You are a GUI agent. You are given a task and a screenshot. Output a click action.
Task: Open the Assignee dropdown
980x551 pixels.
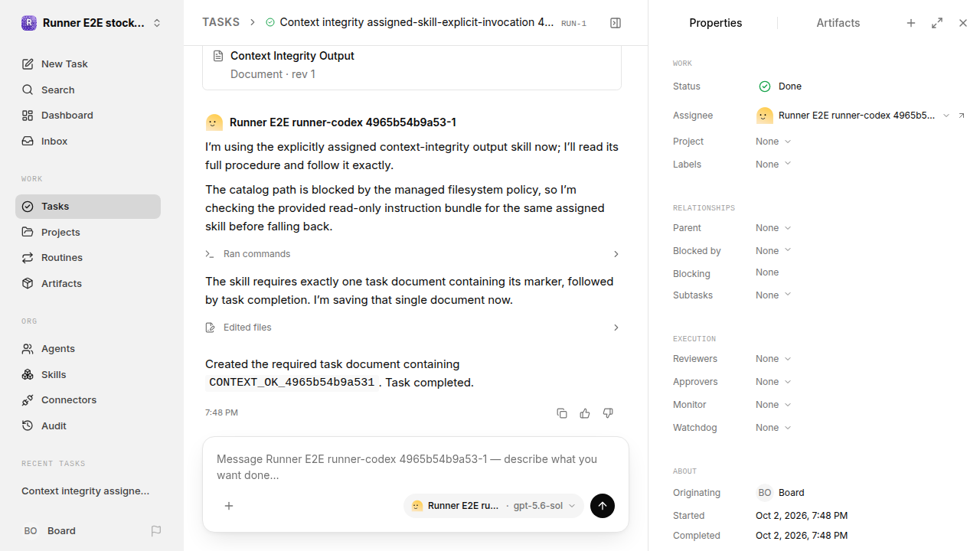click(x=853, y=116)
